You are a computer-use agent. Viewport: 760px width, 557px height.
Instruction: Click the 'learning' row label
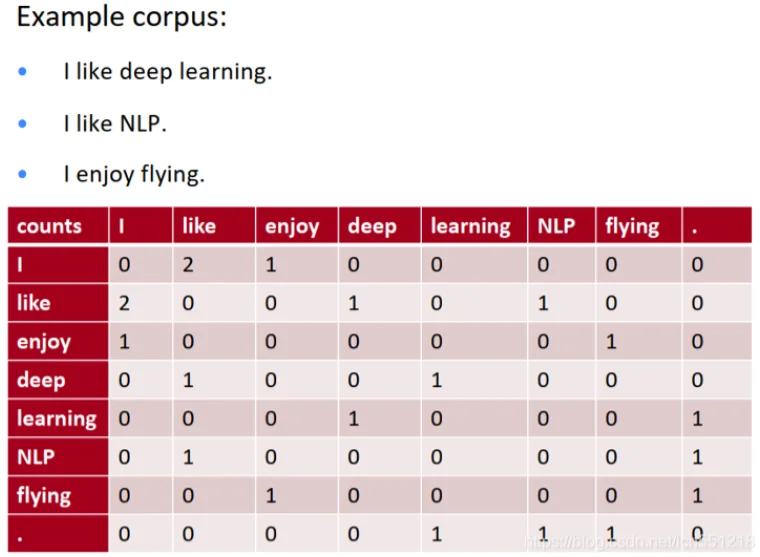coord(56,418)
